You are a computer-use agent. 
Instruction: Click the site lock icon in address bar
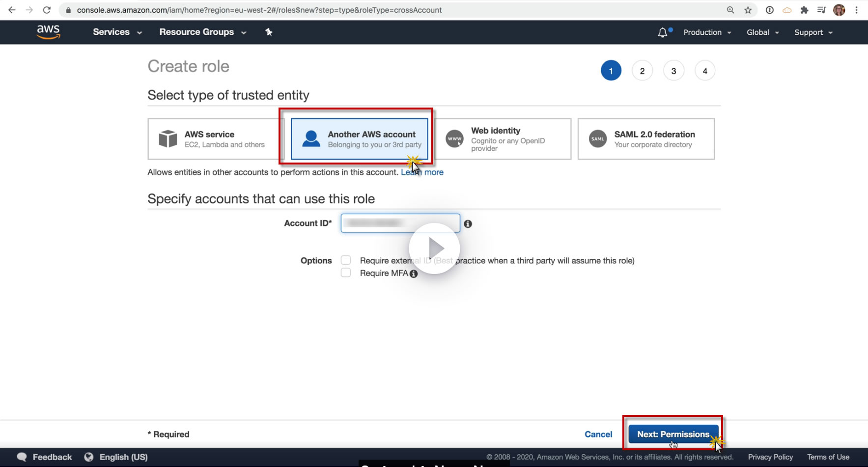(68, 10)
